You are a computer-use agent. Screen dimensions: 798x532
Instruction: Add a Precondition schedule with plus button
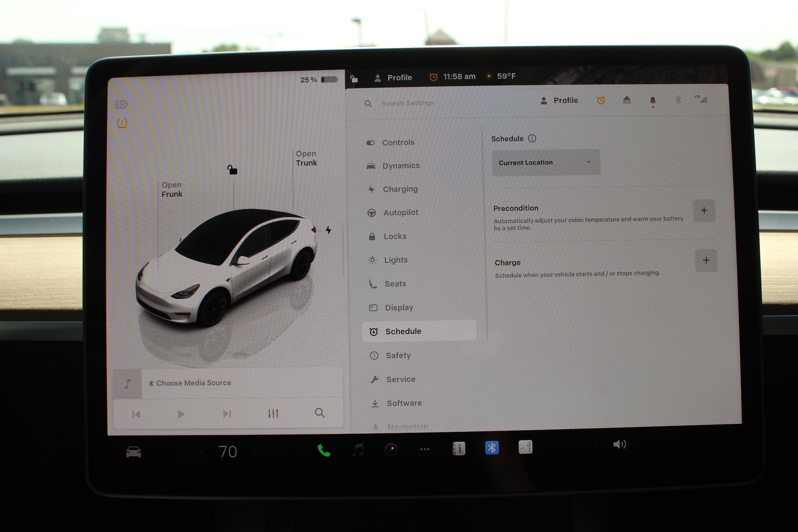tap(704, 211)
